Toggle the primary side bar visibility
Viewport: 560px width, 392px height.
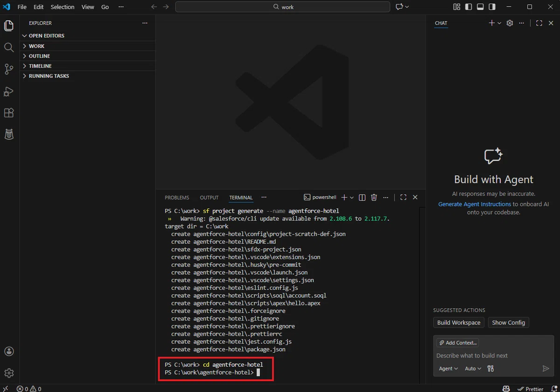coord(468,7)
